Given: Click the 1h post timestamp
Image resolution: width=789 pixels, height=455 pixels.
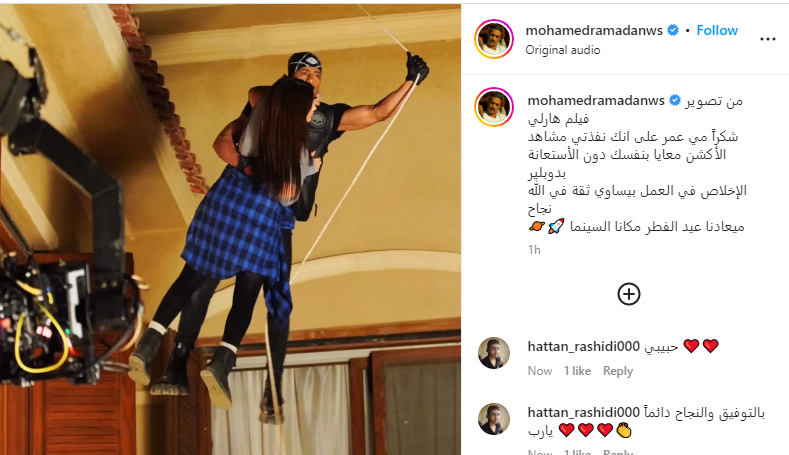Looking at the screenshot, I should tap(534, 250).
